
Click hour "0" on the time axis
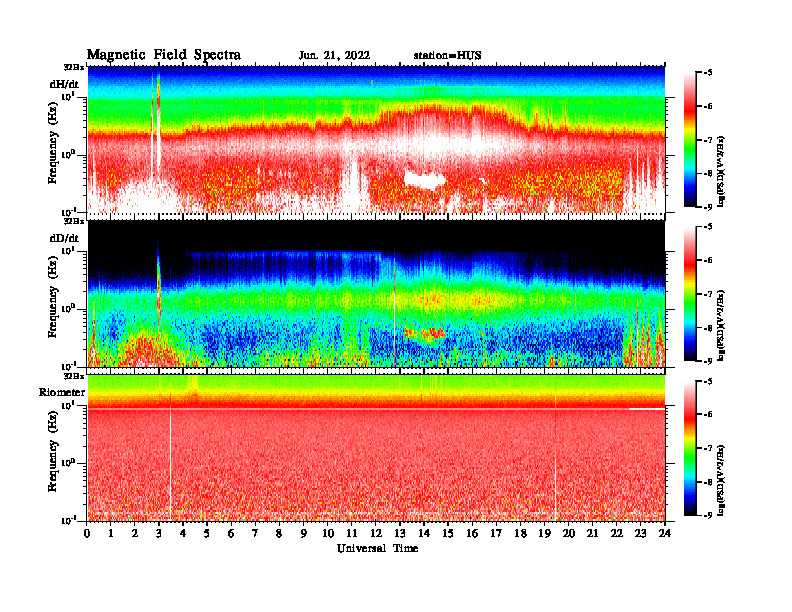click(x=87, y=533)
